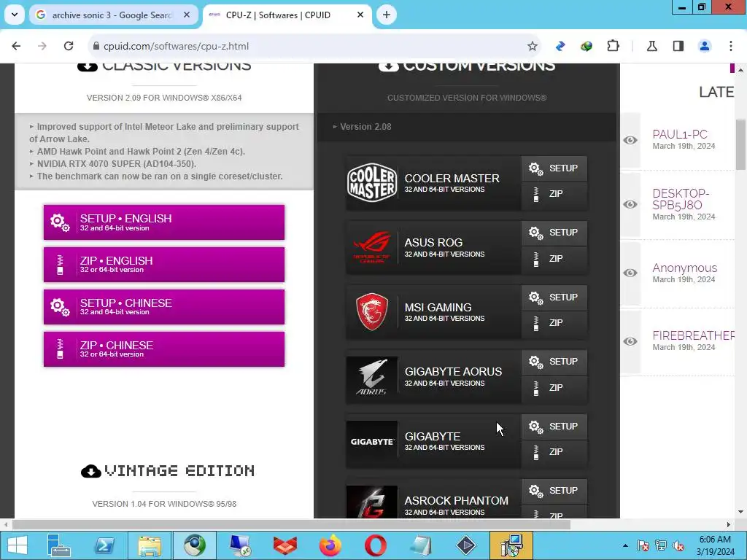Click the ASRock Phantom logo
The width and height of the screenshot is (747, 560).
[371, 502]
